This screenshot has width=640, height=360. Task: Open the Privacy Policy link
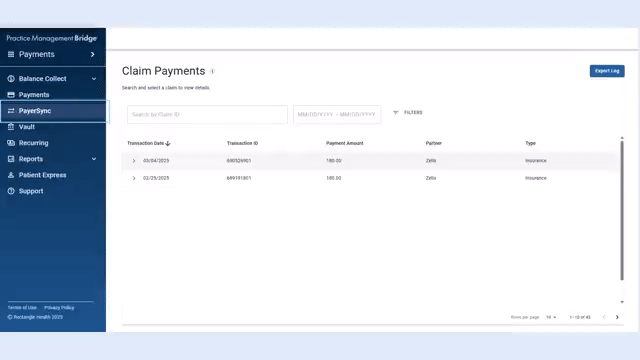pos(59,308)
